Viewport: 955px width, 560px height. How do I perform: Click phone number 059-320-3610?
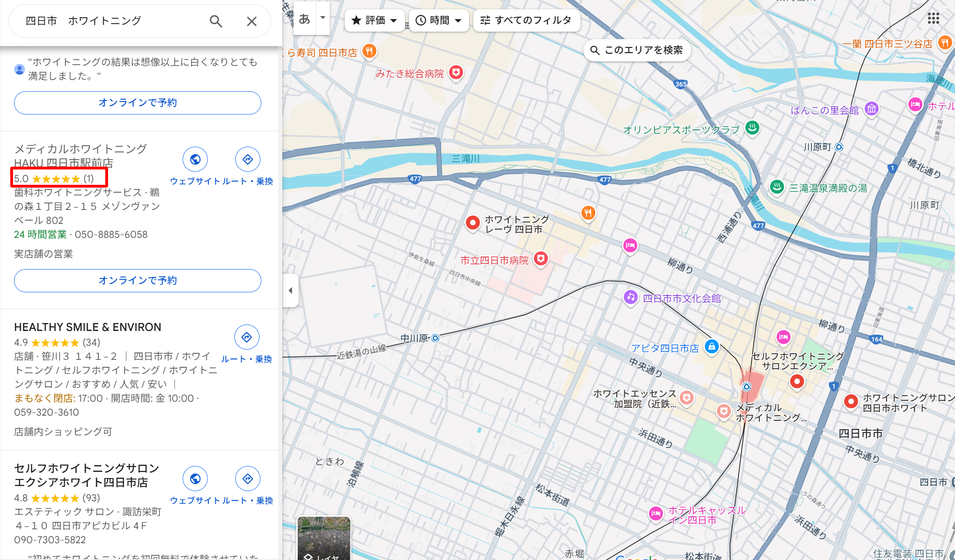click(47, 412)
